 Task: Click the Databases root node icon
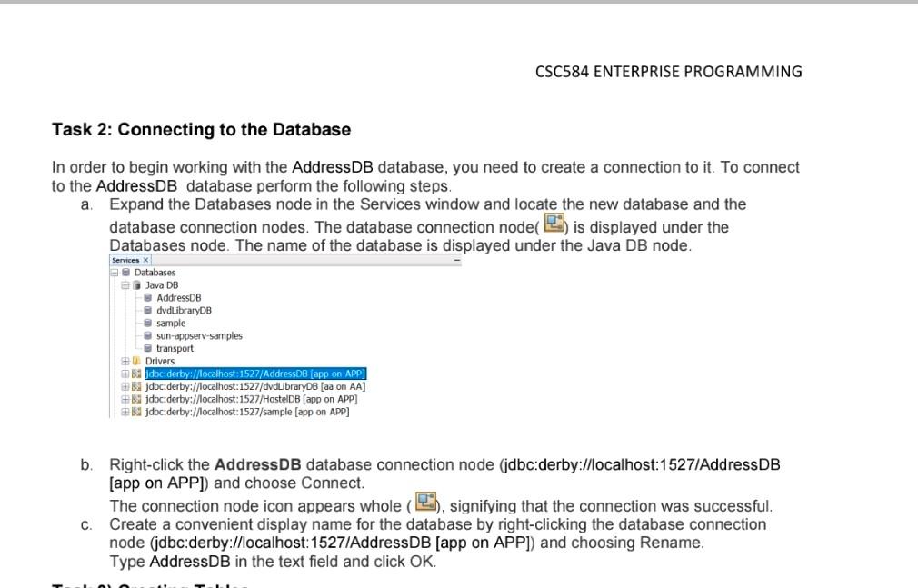pyautogui.click(x=125, y=273)
